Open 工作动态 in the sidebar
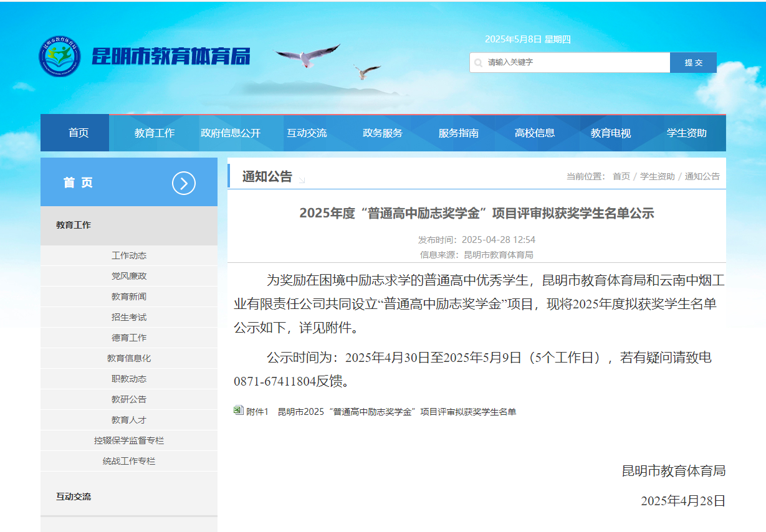The height and width of the screenshot is (532, 766). 129,255
